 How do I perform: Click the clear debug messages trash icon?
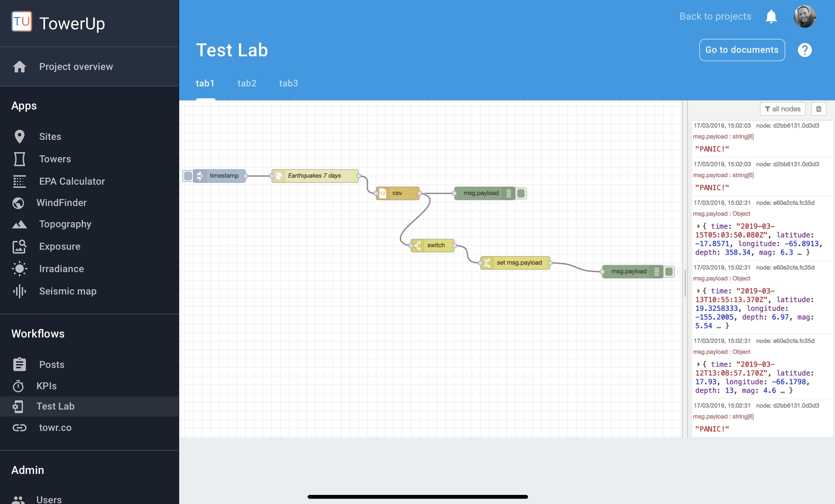(819, 109)
